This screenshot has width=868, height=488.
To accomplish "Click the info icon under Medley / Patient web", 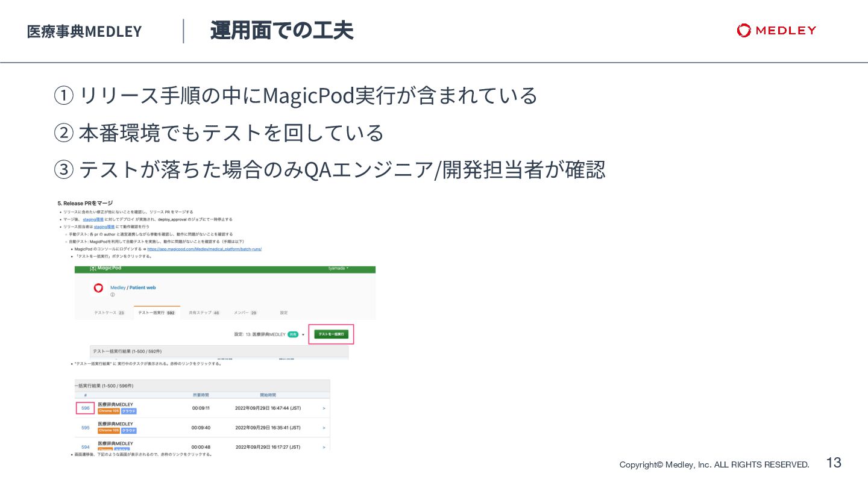I will [112, 295].
